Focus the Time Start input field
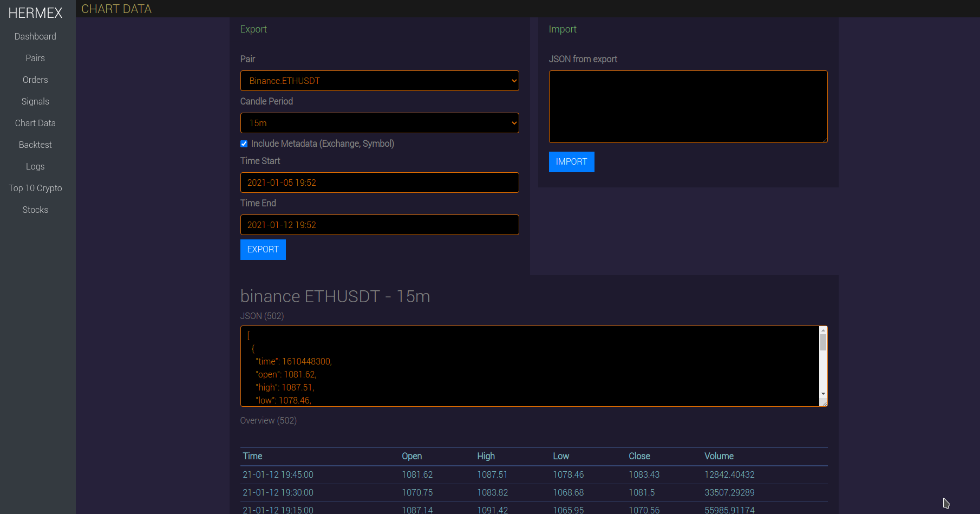Viewport: 980px width, 514px height. (x=380, y=183)
